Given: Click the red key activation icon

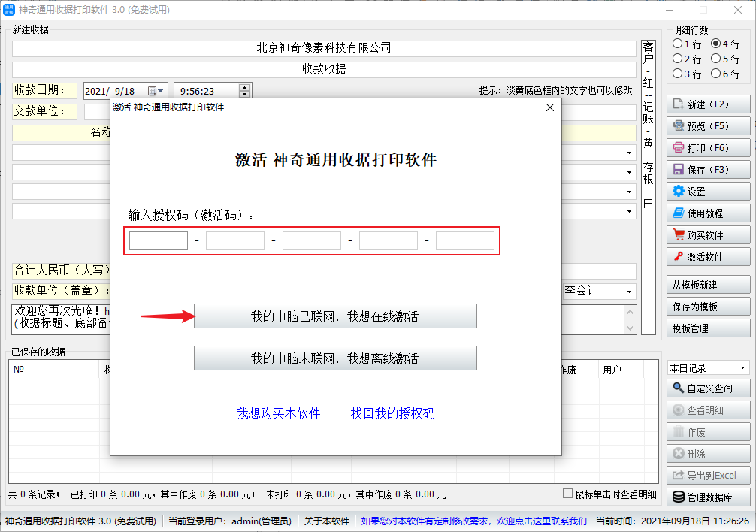Looking at the screenshot, I should click(x=679, y=256).
